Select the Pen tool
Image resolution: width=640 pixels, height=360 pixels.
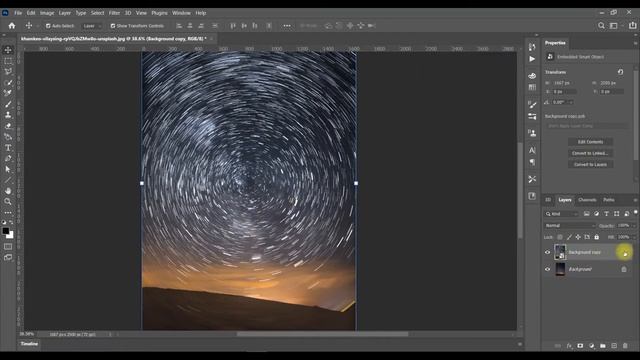[x=8, y=158]
